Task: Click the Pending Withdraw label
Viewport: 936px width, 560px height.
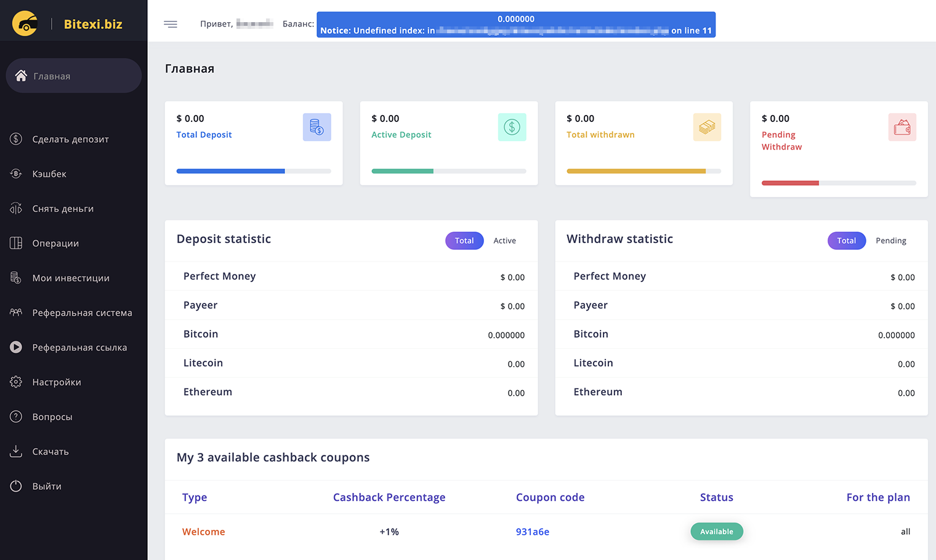Action: click(781, 141)
